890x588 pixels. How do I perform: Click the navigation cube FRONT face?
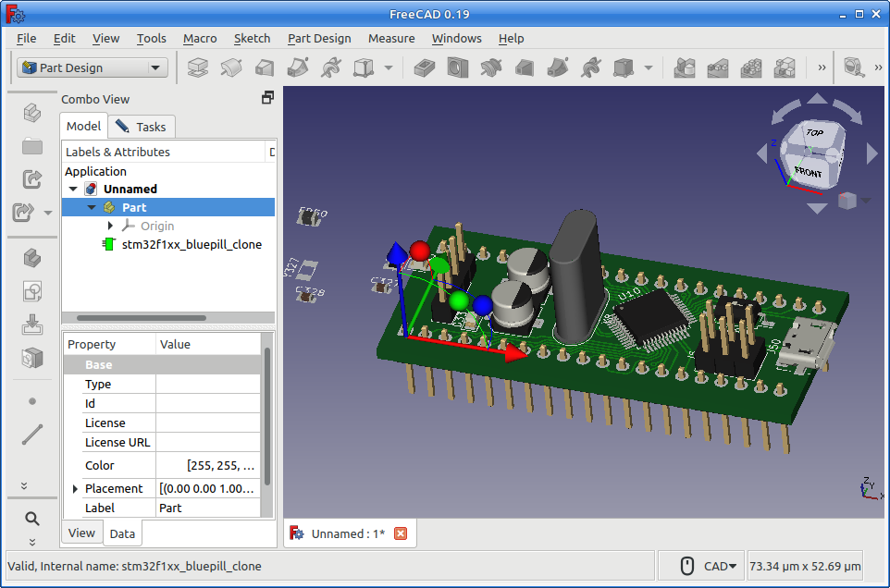809,172
